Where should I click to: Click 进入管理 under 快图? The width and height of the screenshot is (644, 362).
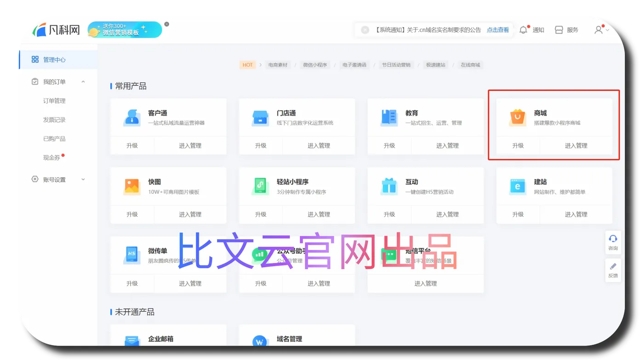(190, 215)
